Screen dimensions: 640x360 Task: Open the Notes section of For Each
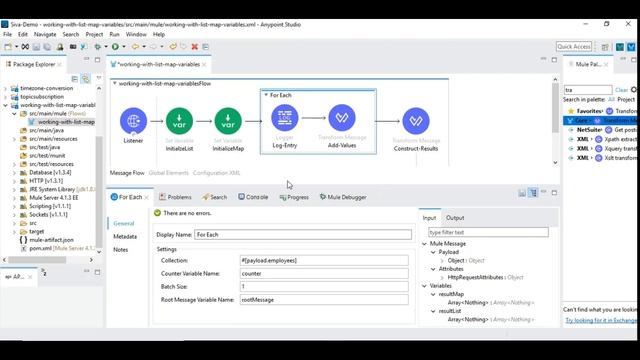pyautogui.click(x=120, y=249)
